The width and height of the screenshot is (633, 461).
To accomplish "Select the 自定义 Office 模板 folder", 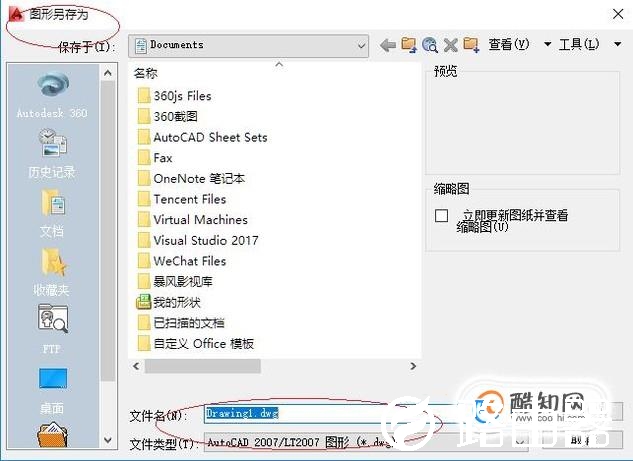I will pos(196,344).
